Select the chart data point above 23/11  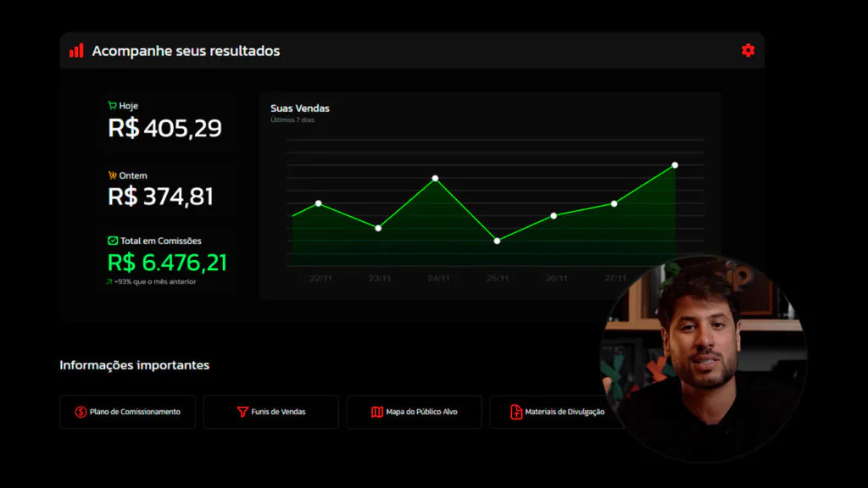point(378,228)
